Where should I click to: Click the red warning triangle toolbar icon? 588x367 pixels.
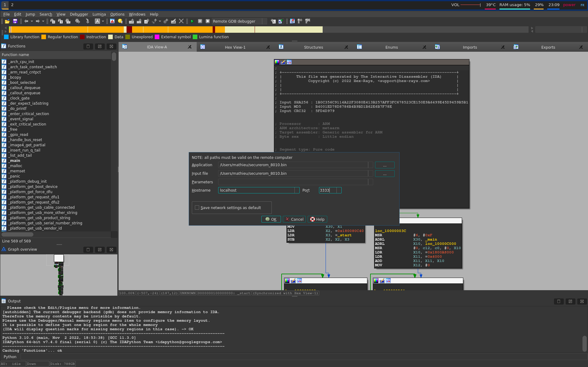(x=112, y=21)
